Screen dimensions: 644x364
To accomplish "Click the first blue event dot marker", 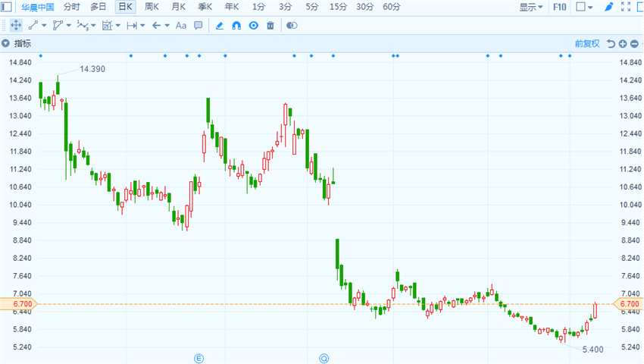I will coord(41,55).
